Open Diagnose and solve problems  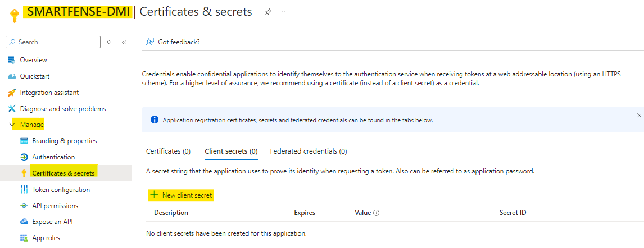[57, 109]
